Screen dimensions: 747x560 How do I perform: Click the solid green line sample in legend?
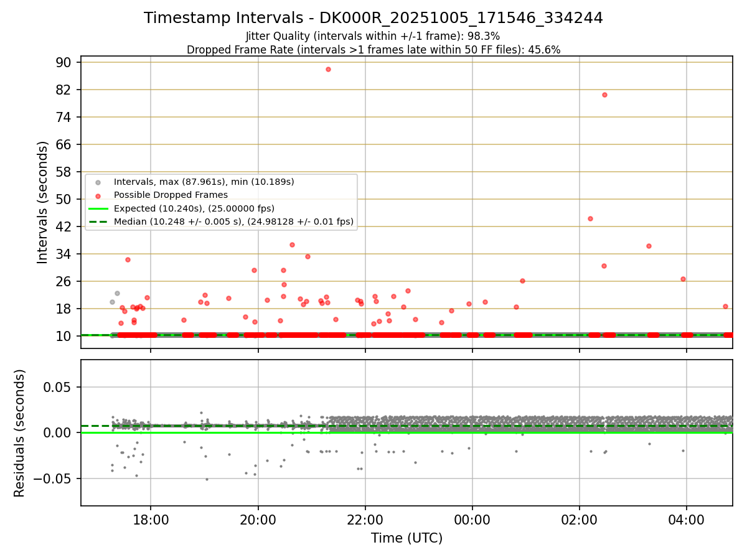click(x=98, y=208)
